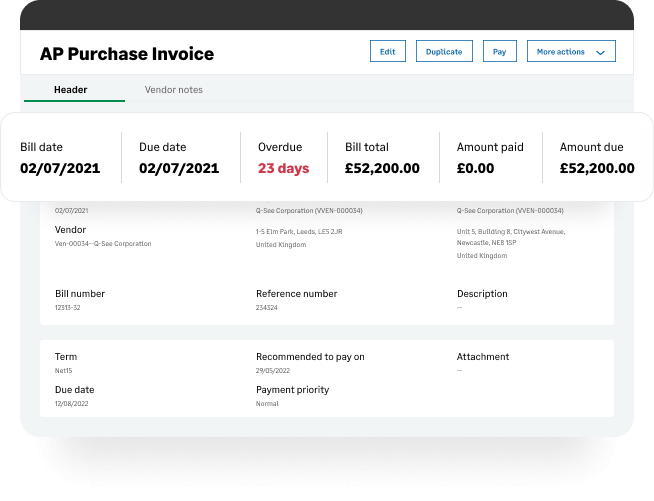This screenshot has width=654, height=501.
Task: Click the 1-5 Elm Park, Leeds address line
Action: tap(299, 232)
